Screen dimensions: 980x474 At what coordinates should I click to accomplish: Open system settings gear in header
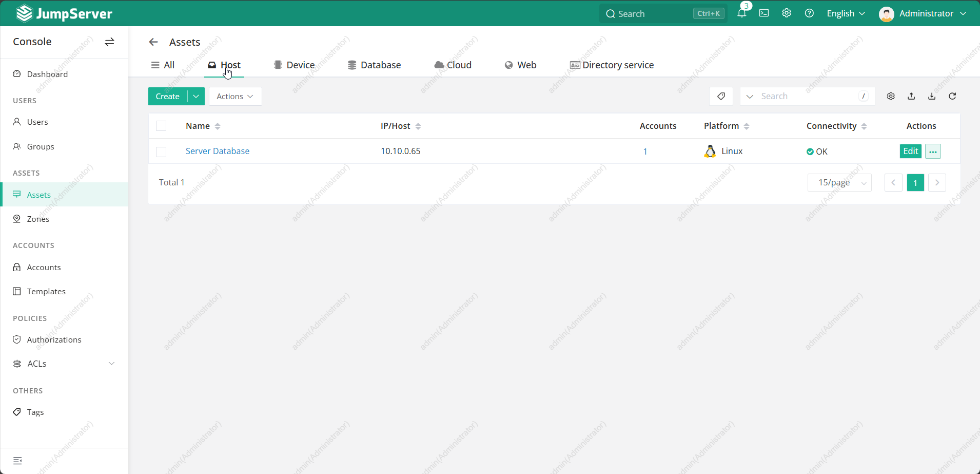pyautogui.click(x=787, y=13)
